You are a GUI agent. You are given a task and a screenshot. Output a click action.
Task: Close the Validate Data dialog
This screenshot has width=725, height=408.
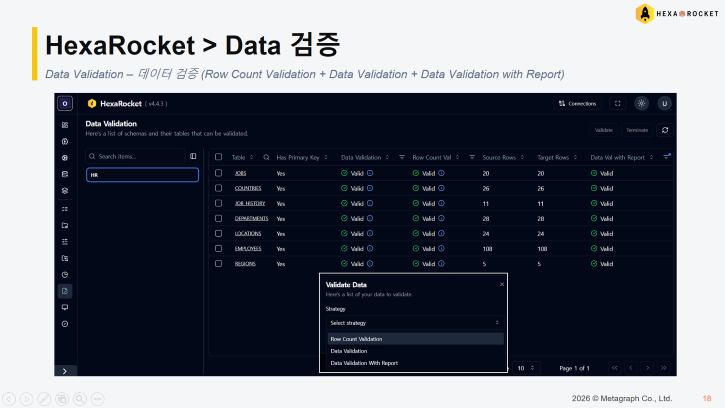tap(502, 284)
